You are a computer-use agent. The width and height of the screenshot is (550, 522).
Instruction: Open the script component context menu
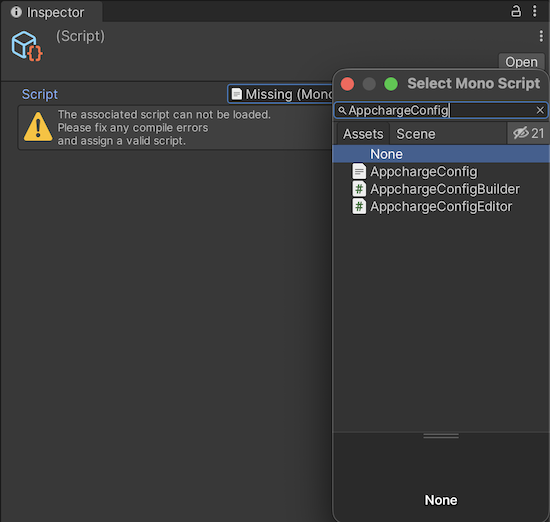[x=541, y=36]
